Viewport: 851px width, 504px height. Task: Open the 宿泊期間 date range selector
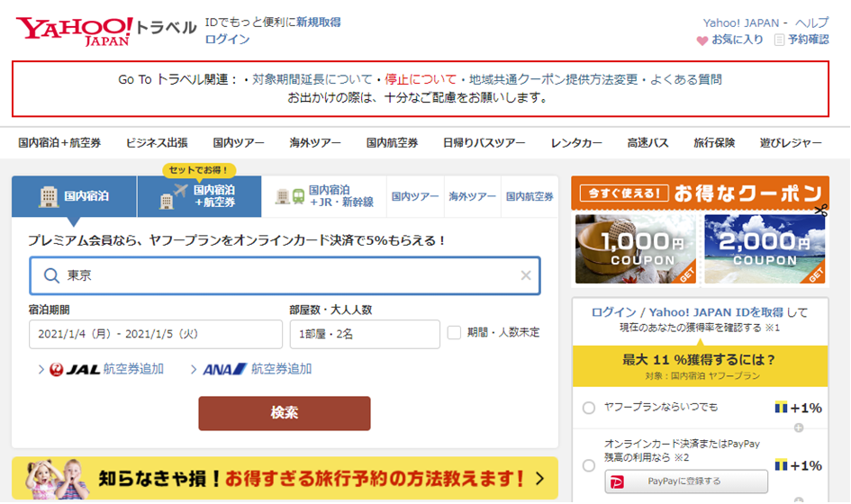156,334
